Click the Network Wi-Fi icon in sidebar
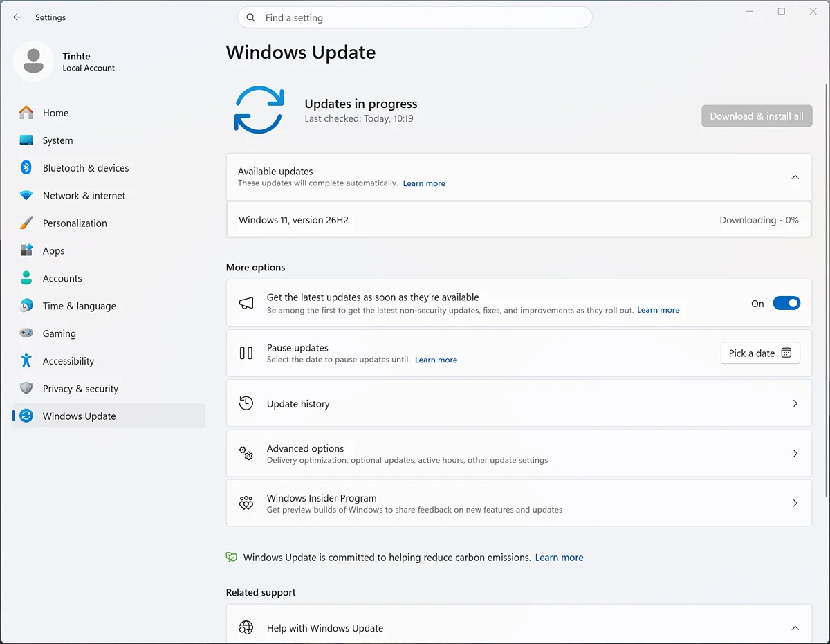The width and height of the screenshot is (830, 644). (26, 196)
